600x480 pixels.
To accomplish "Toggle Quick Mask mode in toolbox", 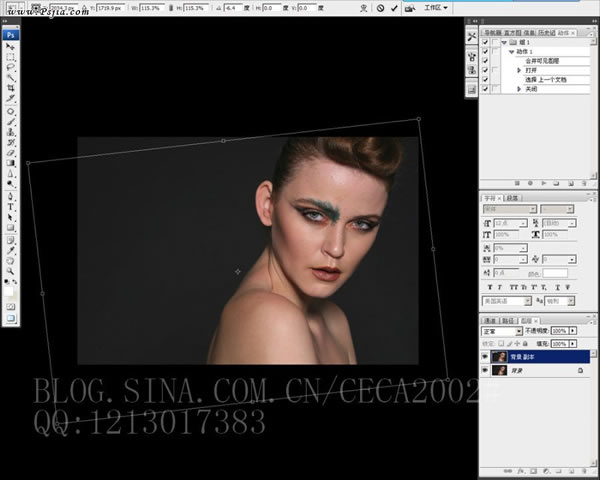I will click(10, 307).
